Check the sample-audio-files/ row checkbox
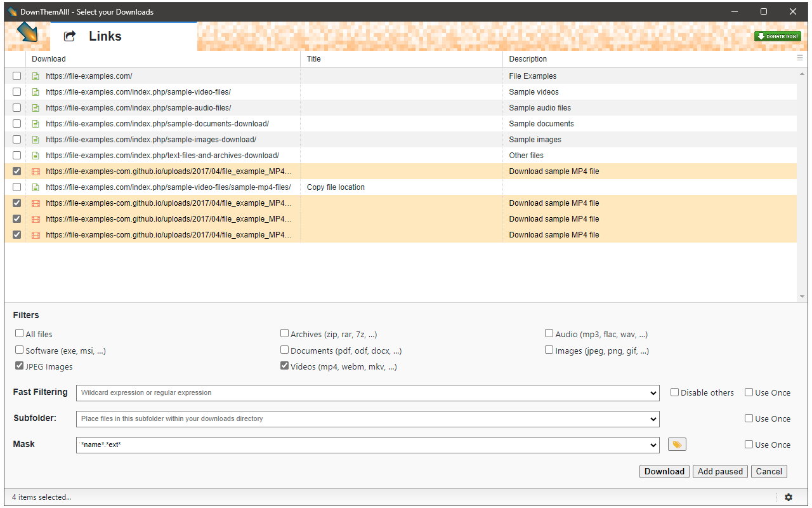 coord(17,107)
